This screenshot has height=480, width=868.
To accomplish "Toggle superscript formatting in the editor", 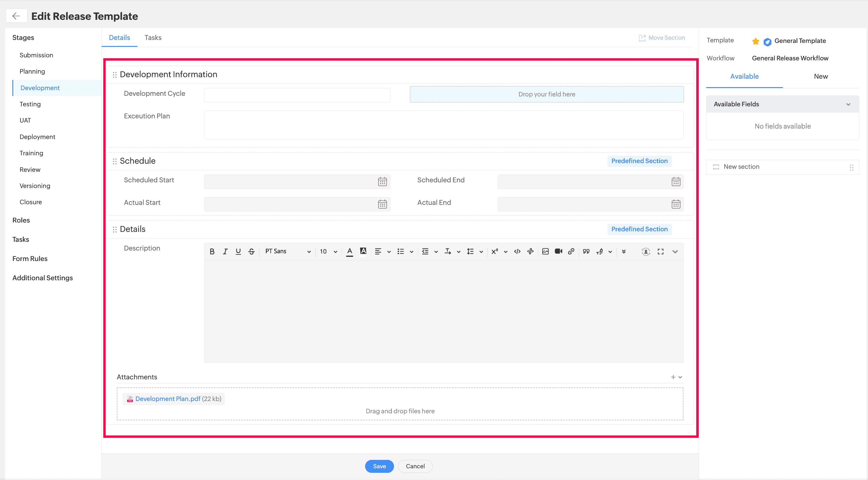I will click(495, 251).
